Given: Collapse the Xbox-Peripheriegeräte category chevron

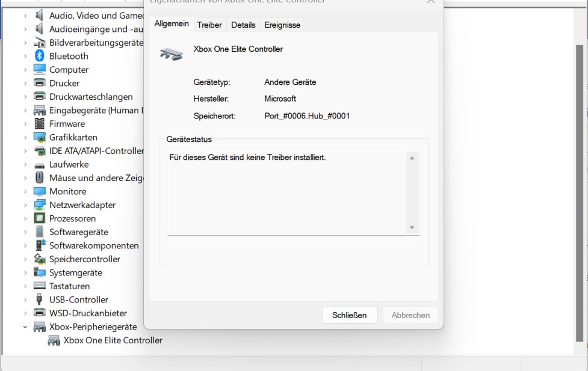Looking at the screenshot, I should [x=25, y=327].
